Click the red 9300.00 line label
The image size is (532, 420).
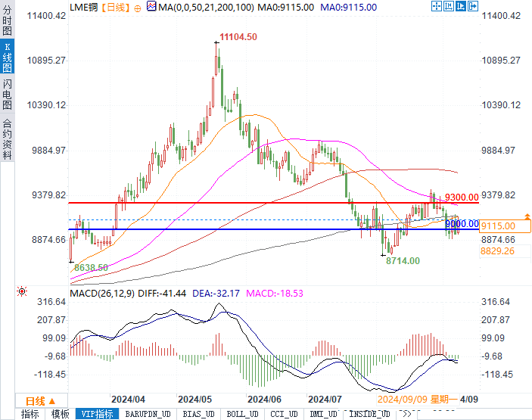click(462, 197)
